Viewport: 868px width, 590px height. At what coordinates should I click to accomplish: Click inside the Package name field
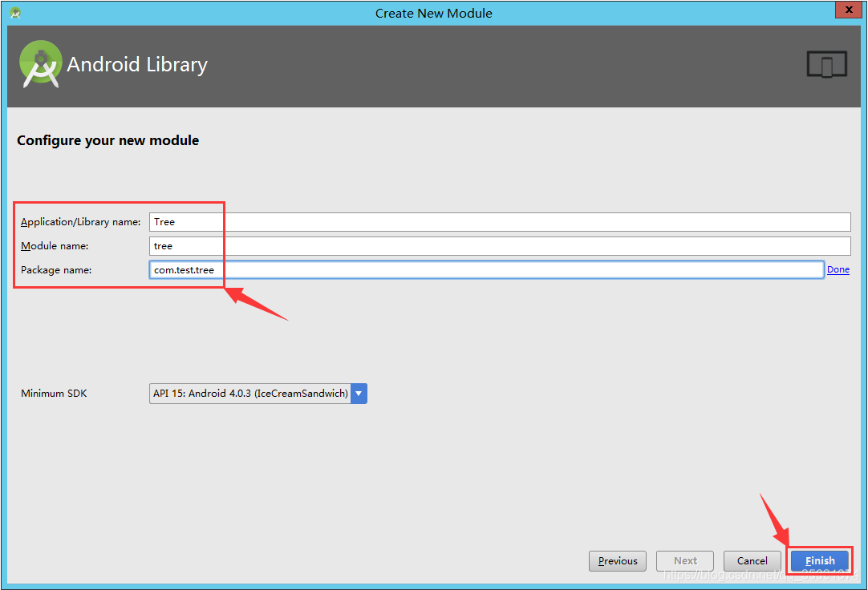point(401,269)
